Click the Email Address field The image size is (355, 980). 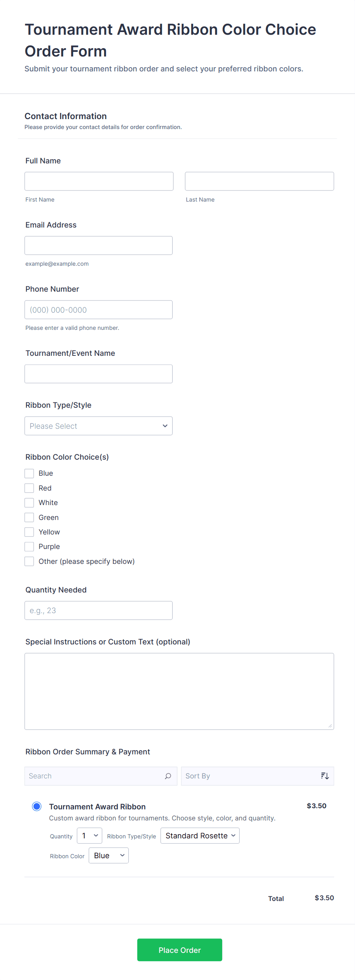(98, 245)
